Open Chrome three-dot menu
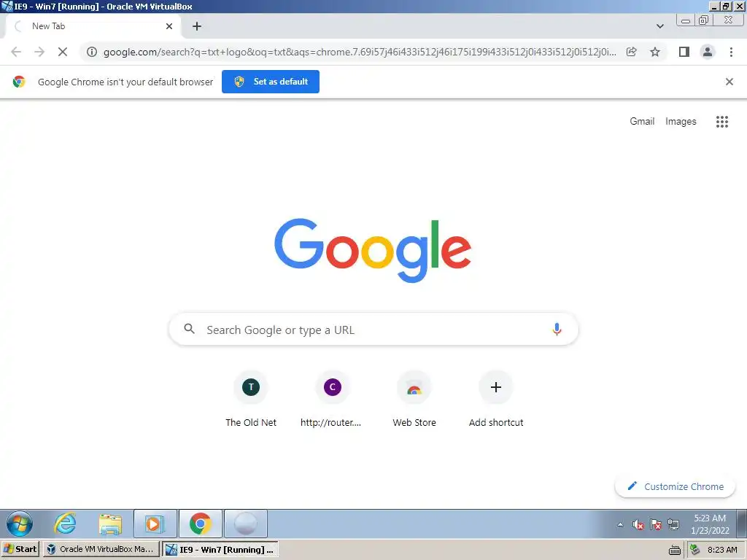 (x=731, y=52)
